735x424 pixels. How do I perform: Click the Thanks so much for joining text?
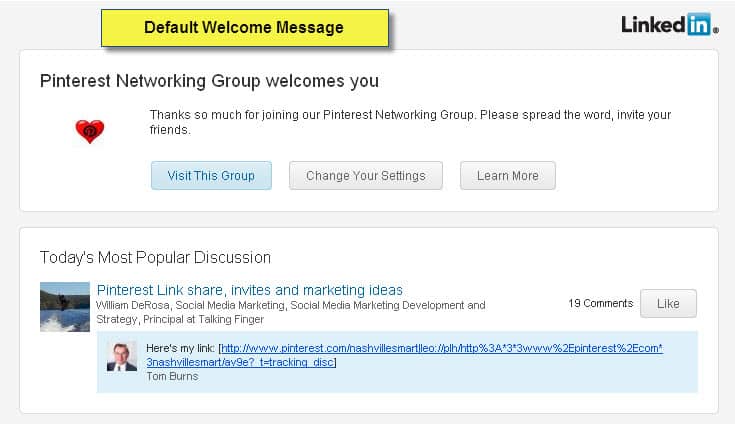(410, 122)
